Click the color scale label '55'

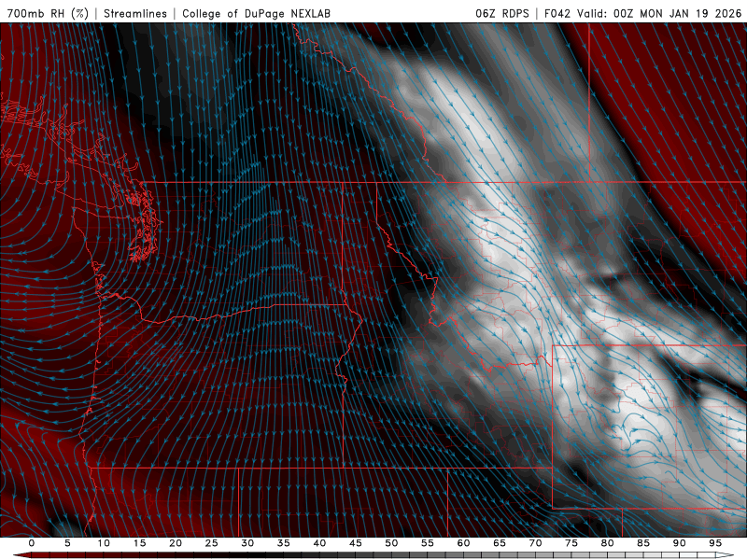click(x=428, y=543)
